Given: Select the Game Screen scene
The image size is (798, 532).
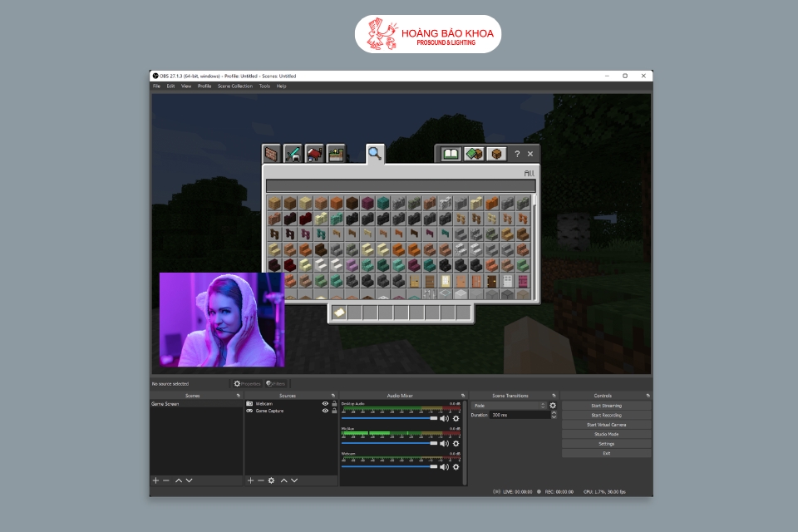Looking at the screenshot, I should (196, 404).
